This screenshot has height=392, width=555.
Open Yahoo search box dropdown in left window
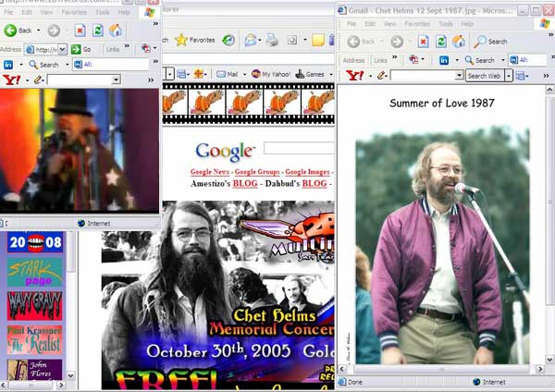click(117, 80)
